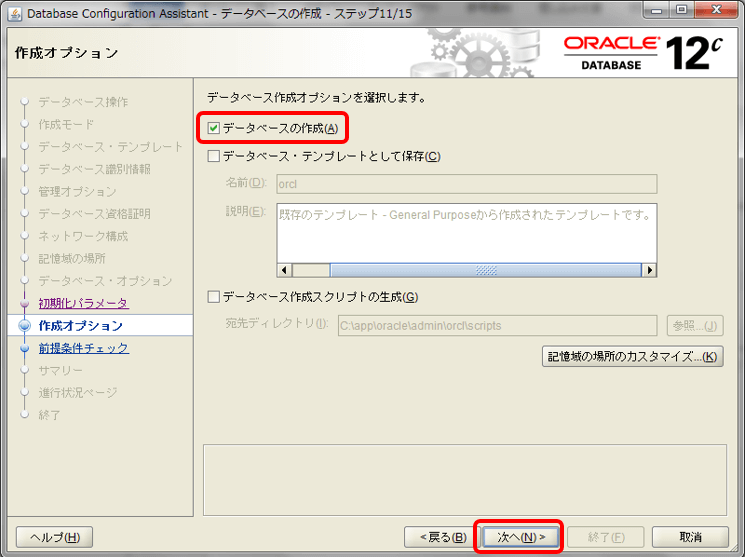Click the 初期化パラメータ step bullet icon
Image resolution: width=746 pixels, height=557 pixels.
point(25,303)
